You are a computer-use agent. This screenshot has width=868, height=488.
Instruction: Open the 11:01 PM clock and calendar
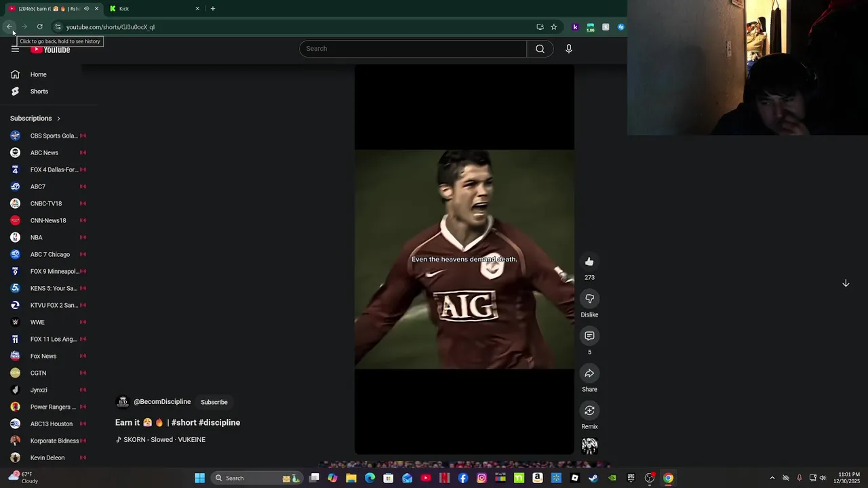pyautogui.click(x=849, y=478)
